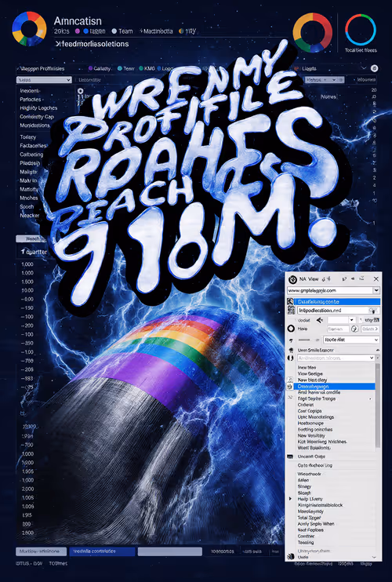
Task: Choose Help Lfueny menu item
Action: (310, 499)
